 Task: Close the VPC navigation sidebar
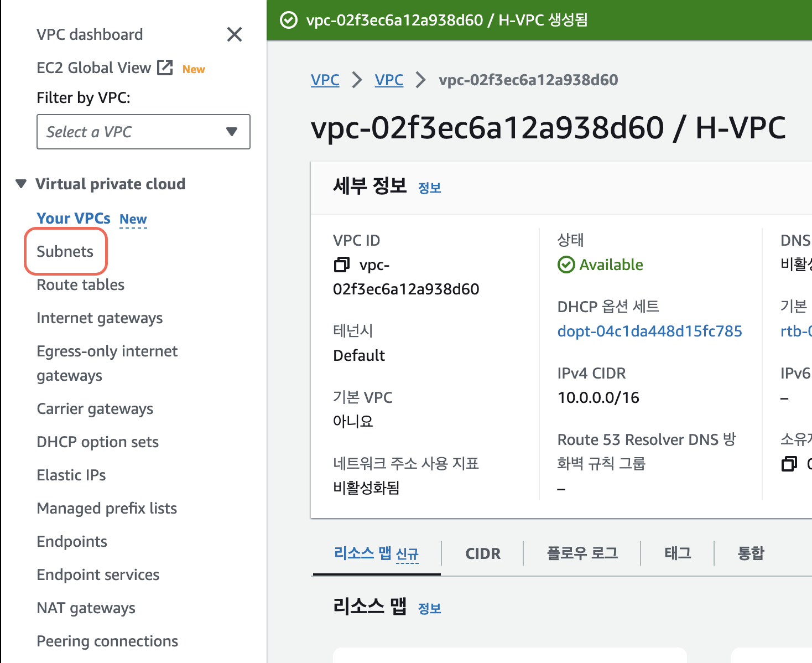point(235,34)
